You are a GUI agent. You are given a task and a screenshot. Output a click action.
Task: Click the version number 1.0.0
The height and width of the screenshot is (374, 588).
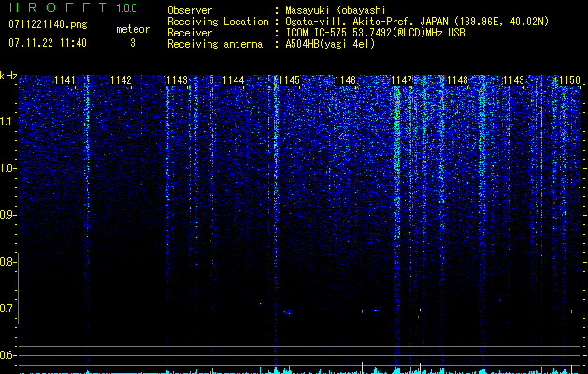[126, 8]
